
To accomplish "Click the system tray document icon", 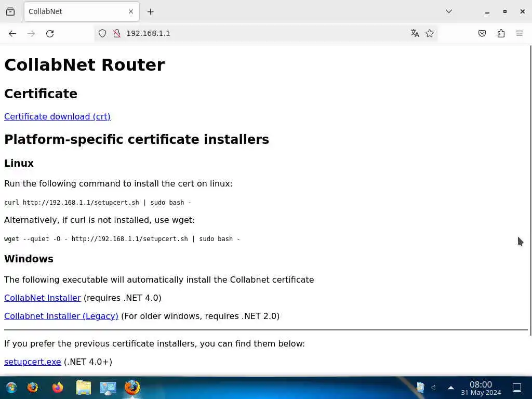I will [x=420, y=388].
